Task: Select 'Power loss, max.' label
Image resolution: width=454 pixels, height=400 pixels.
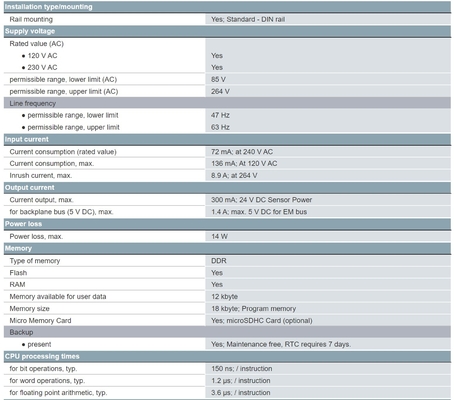Action: (x=36, y=236)
